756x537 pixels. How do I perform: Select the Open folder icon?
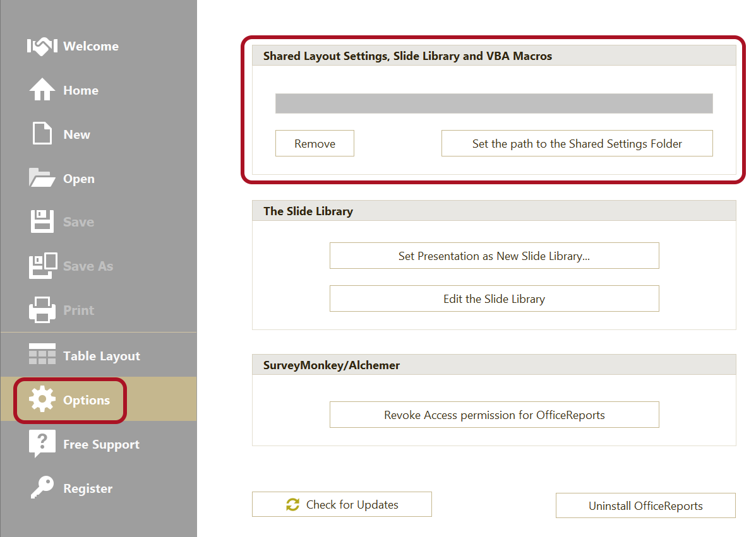tap(42, 179)
